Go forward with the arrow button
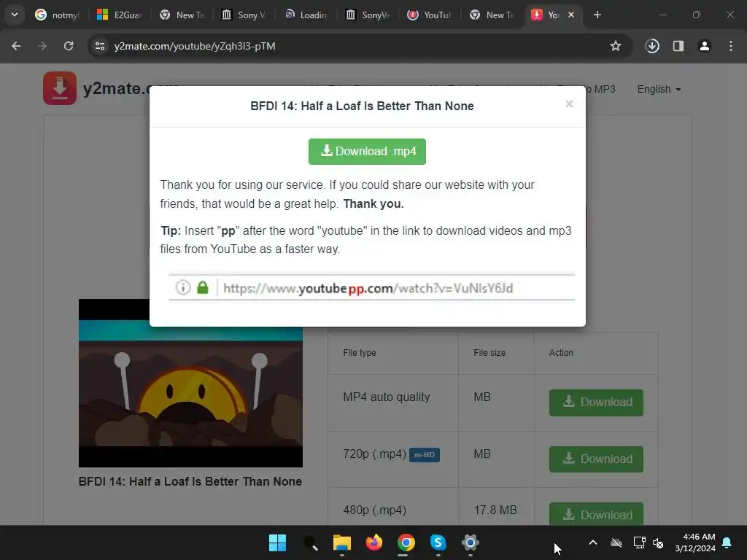 42,46
